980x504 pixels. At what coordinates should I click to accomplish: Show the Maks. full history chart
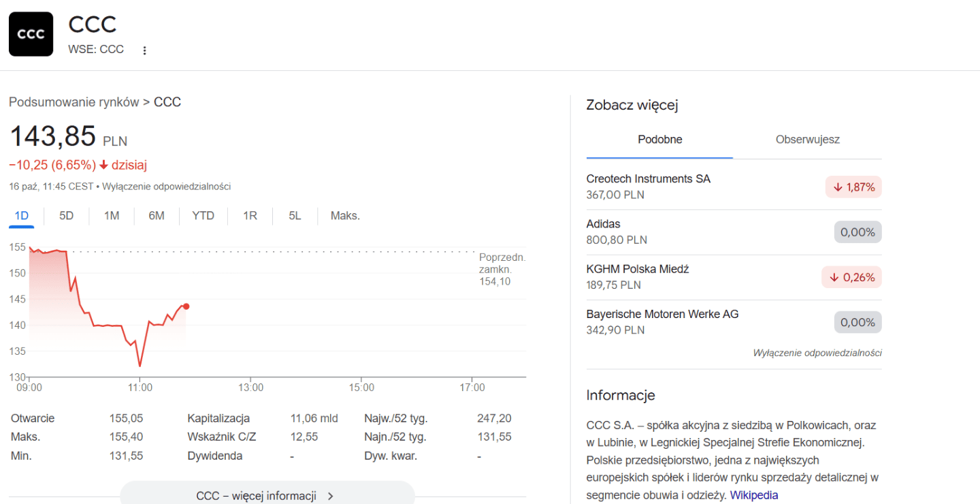[345, 216]
